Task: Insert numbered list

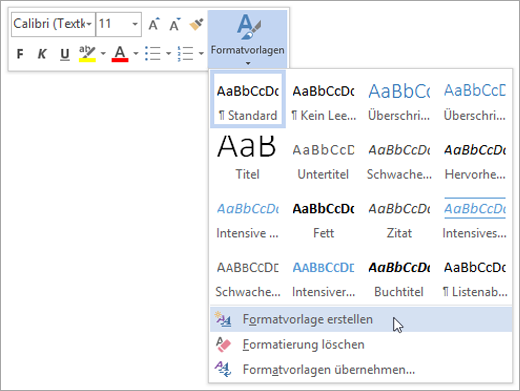Action: click(x=186, y=54)
